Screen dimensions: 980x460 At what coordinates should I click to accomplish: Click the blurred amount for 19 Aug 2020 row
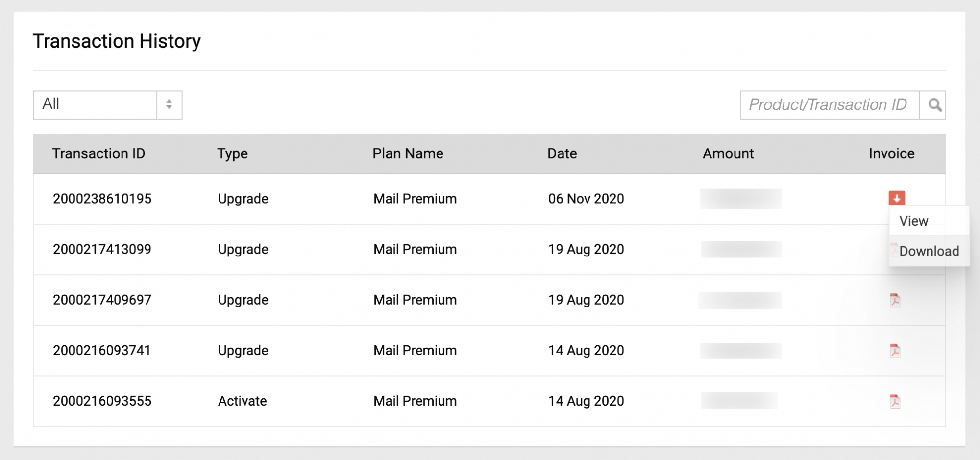[x=740, y=249]
